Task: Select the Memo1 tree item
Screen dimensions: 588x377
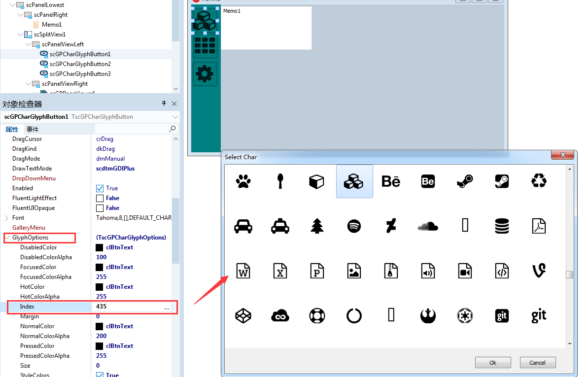Action: pos(52,24)
